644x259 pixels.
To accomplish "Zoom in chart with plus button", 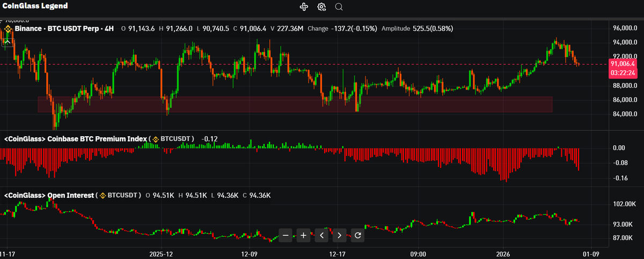I will point(303,235).
